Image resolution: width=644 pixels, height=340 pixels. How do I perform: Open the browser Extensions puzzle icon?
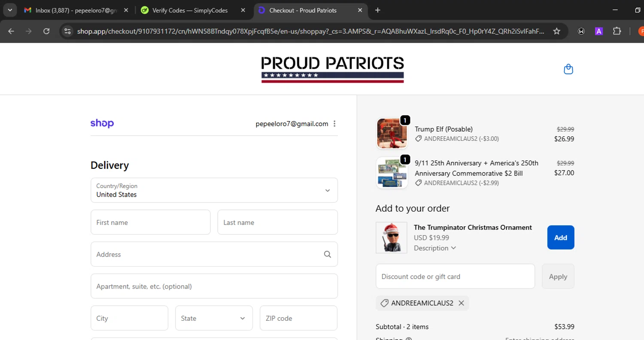pyautogui.click(x=617, y=31)
